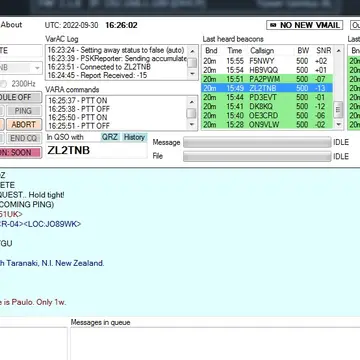Click the Messages in queue box
Viewport: 360px width, 360px height.
pyautogui.click(x=215, y=343)
